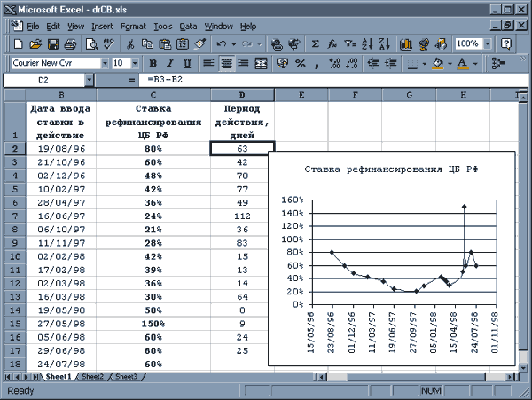Switch to the Sheet2 tab
This screenshot has width=532, height=400.
[92, 377]
